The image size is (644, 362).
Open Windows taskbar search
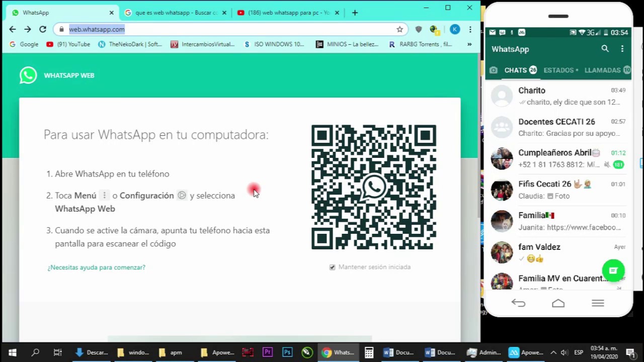35,352
